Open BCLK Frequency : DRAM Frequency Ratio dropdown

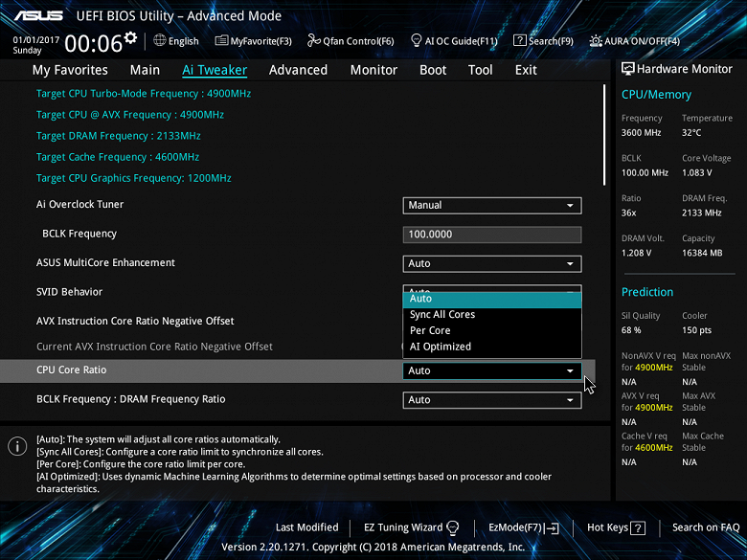click(492, 400)
